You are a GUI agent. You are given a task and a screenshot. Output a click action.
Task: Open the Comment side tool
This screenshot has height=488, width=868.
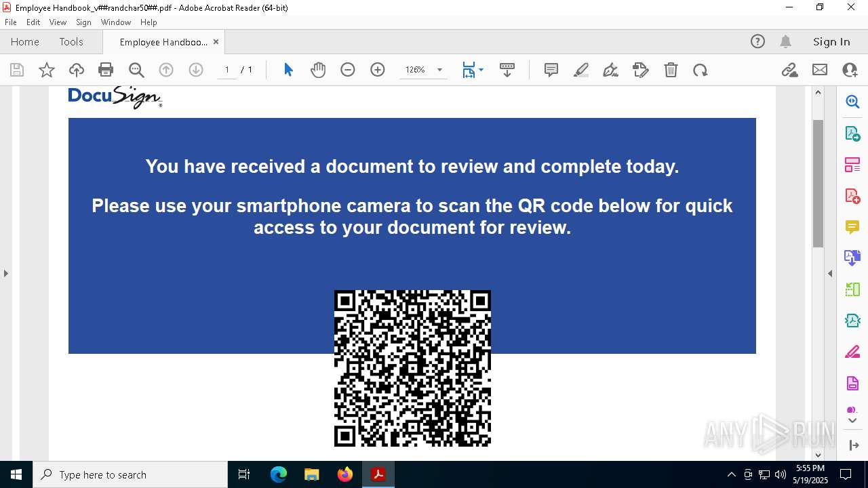pos(852,227)
